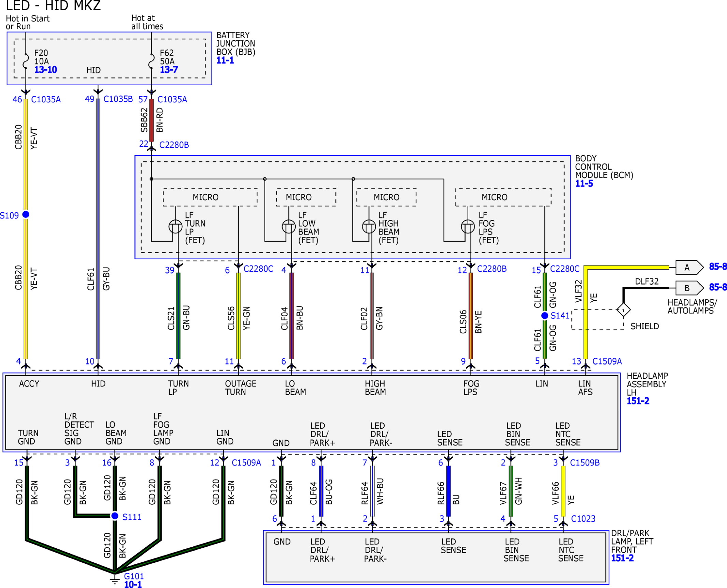Click the CLS06 circuit label
The height and width of the screenshot is (588, 727).
463,322
